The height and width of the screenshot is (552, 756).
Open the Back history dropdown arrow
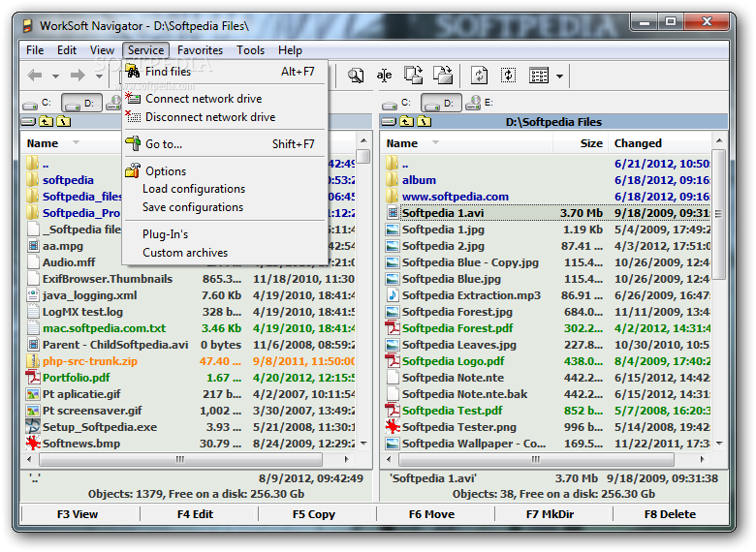55,77
